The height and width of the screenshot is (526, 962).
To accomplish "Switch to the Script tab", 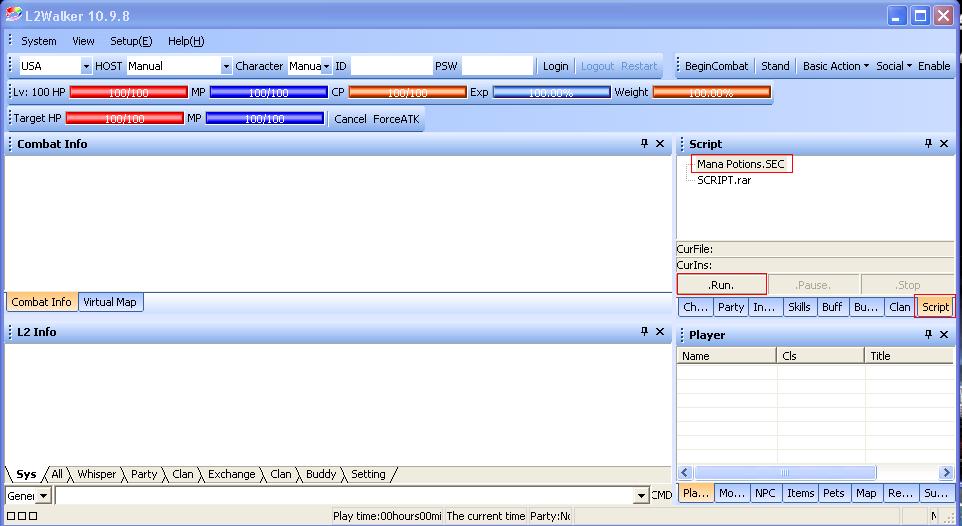I will click(x=935, y=307).
